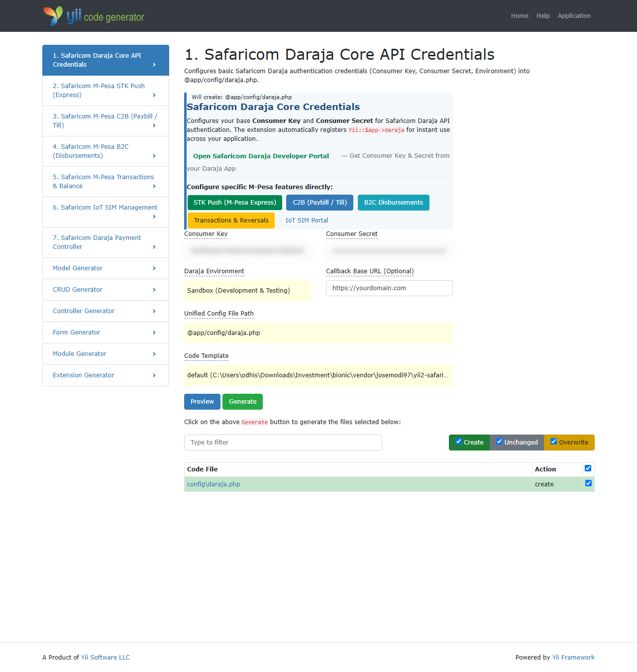This screenshot has width=637, height=672.
Task: Open IoT SIM Portal link
Action: [x=307, y=221]
